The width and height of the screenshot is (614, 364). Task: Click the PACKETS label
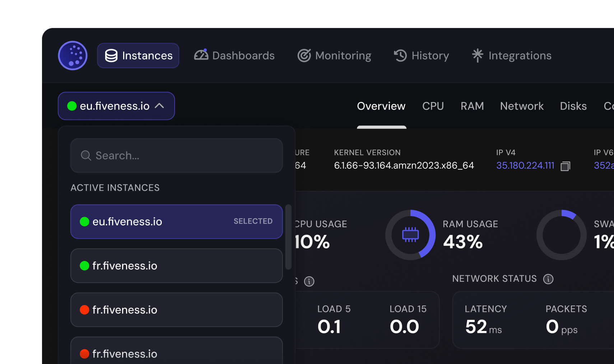[x=566, y=309]
